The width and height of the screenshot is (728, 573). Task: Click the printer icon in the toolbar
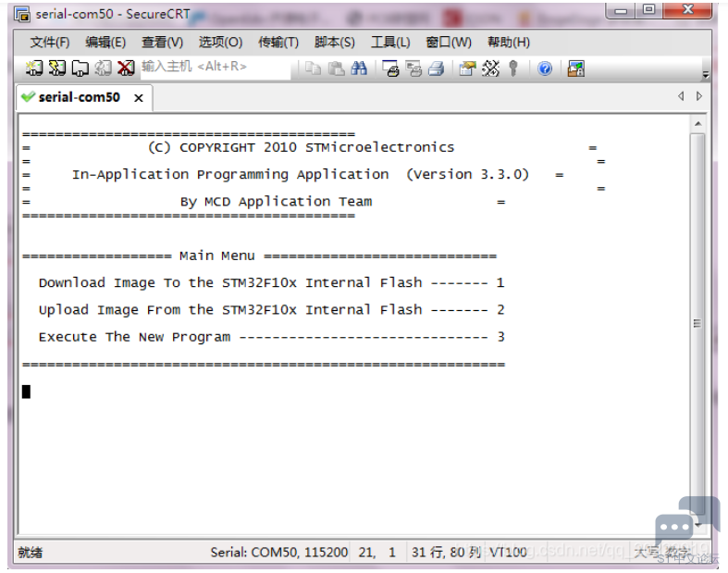pyautogui.click(x=436, y=69)
